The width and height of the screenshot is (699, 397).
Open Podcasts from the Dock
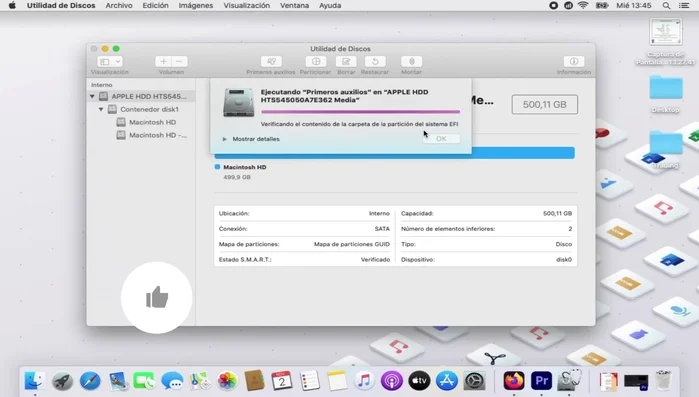pos(392,381)
